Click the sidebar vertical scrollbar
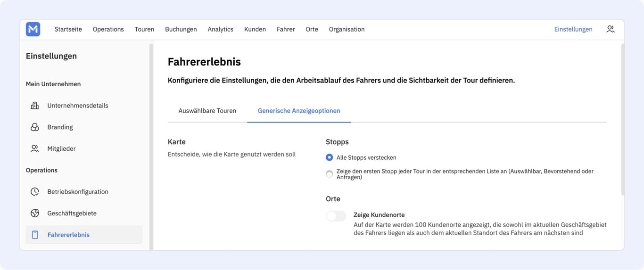The height and width of the screenshot is (270, 644). pyautogui.click(x=151, y=147)
